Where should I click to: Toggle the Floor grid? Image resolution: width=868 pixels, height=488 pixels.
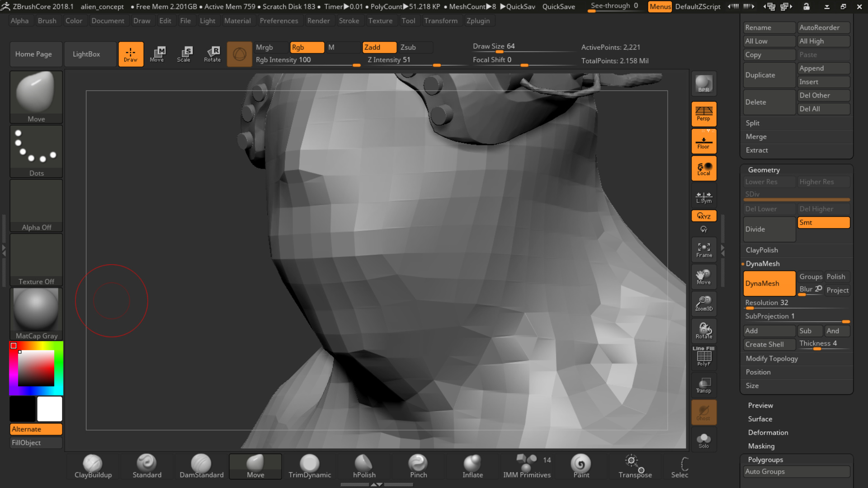click(704, 141)
